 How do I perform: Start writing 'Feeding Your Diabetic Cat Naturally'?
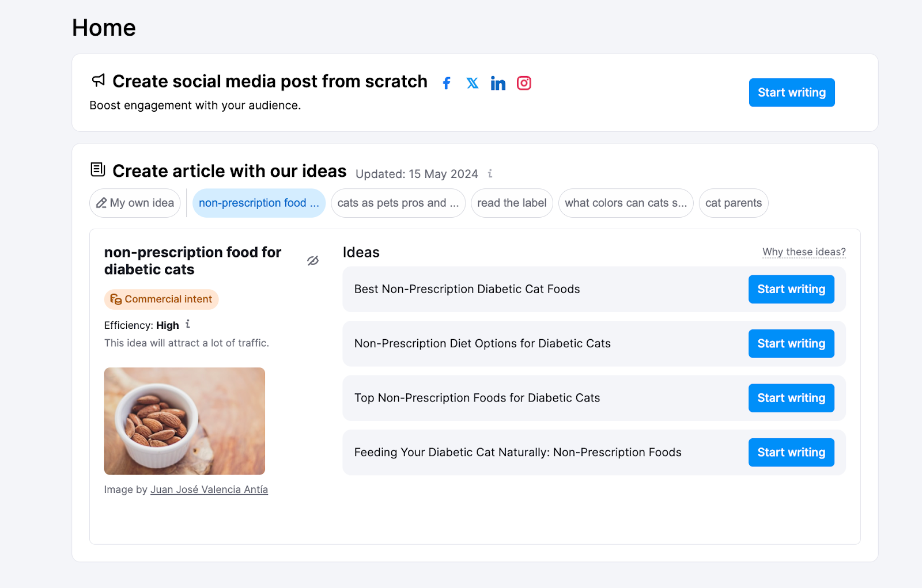791,452
